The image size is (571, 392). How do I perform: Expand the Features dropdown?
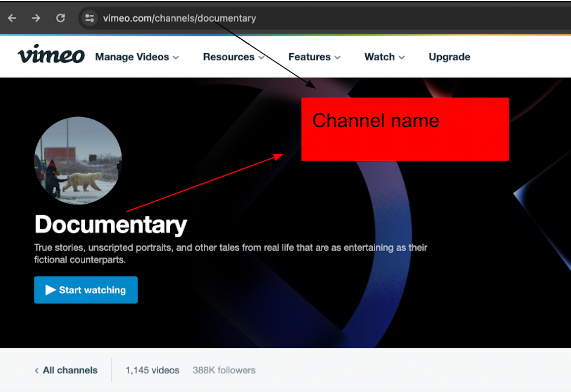pyautogui.click(x=314, y=57)
